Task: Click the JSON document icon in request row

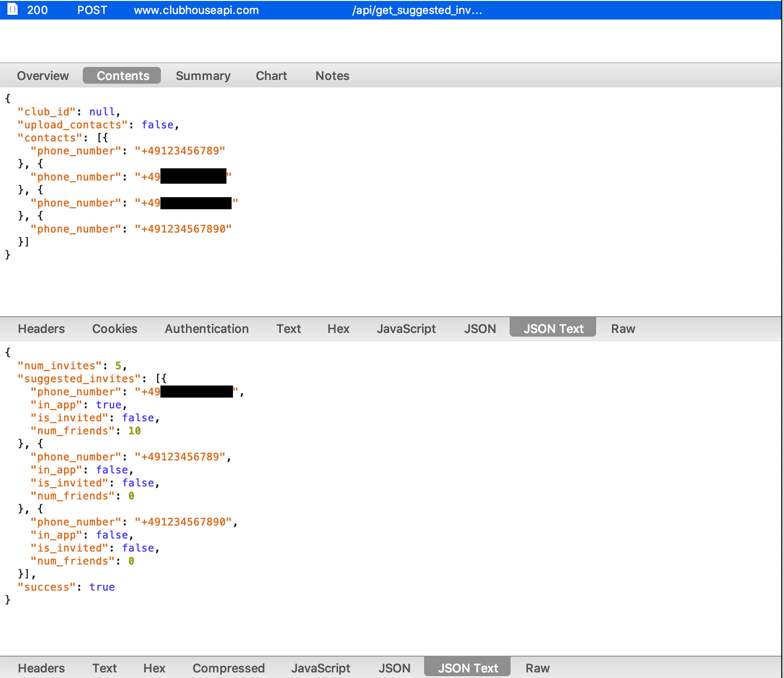Action: click(x=13, y=9)
